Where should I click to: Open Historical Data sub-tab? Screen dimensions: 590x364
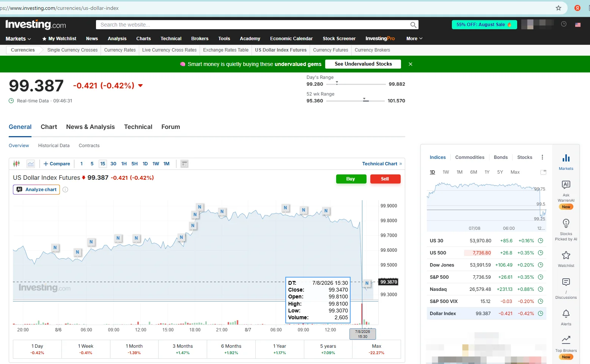pyautogui.click(x=54, y=146)
